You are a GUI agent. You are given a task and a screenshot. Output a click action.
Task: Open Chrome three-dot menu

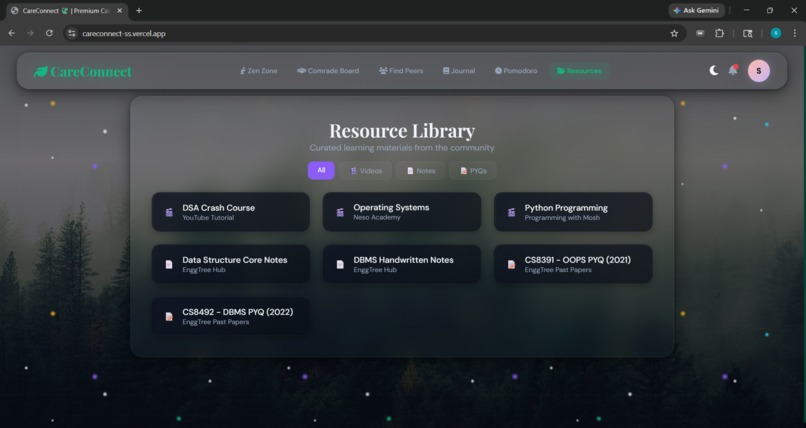click(795, 33)
